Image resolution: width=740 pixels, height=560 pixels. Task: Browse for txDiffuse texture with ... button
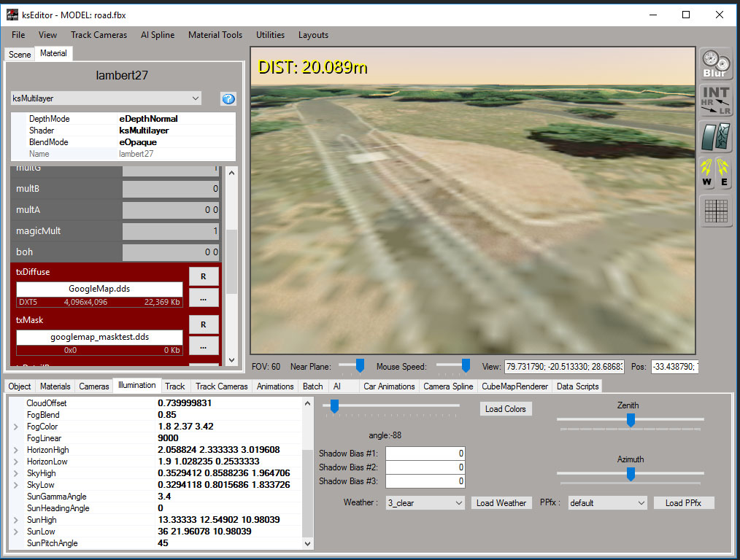204,298
